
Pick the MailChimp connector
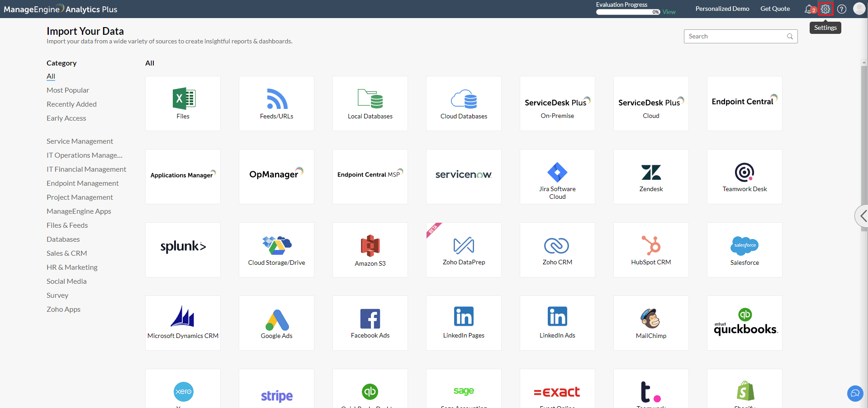click(651, 323)
